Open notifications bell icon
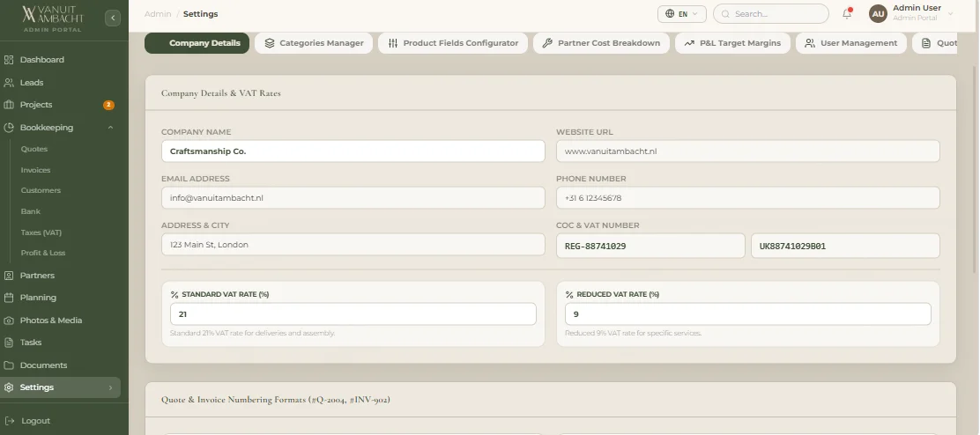Viewport: 980px width, 435px height. click(847, 13)
